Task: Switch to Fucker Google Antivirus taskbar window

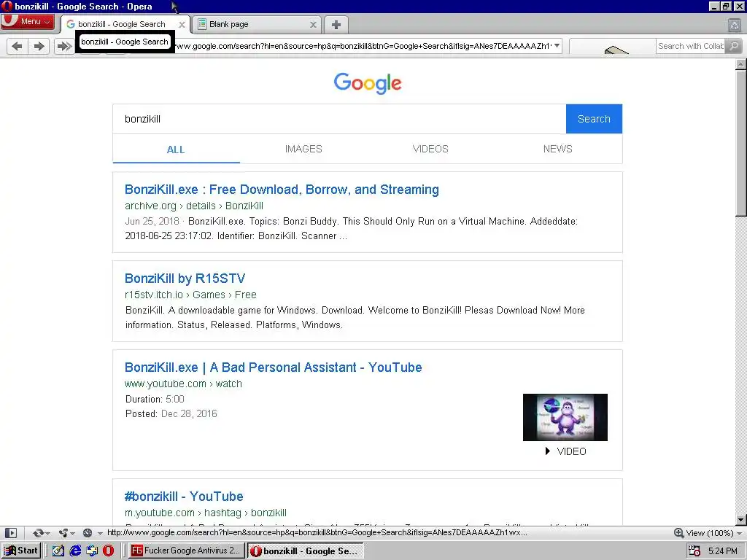Action: (186, 551)
